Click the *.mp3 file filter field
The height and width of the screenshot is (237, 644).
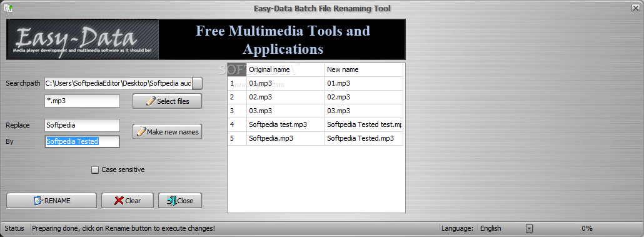(82, 101)
